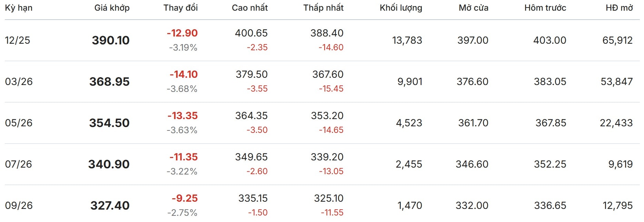
Task: Click the Kỳ hạn column header
Action: [x=19, y=8]
